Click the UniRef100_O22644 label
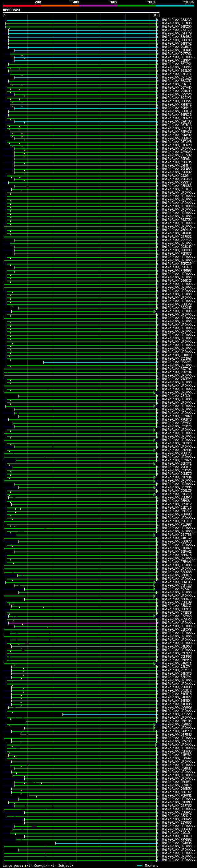This screenshot has width=197, height=868. [177, 176]
